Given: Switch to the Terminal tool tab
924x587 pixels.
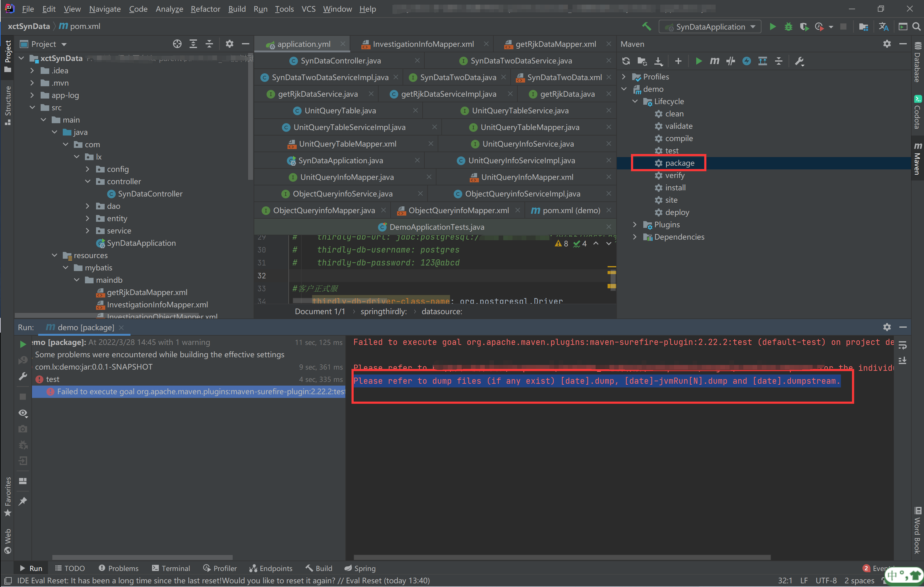Looking at the screenshot, I should click(171, 568).
